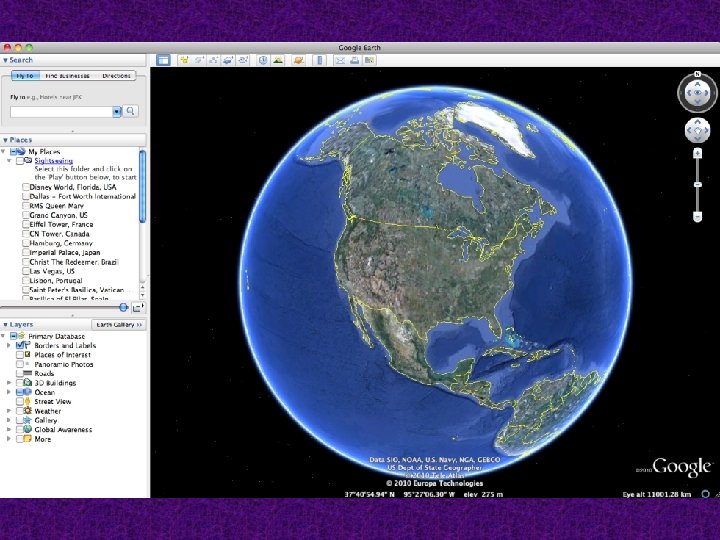Click the Add Image Overlay icon
Screen dimensions: 720x540
[228, 60]
